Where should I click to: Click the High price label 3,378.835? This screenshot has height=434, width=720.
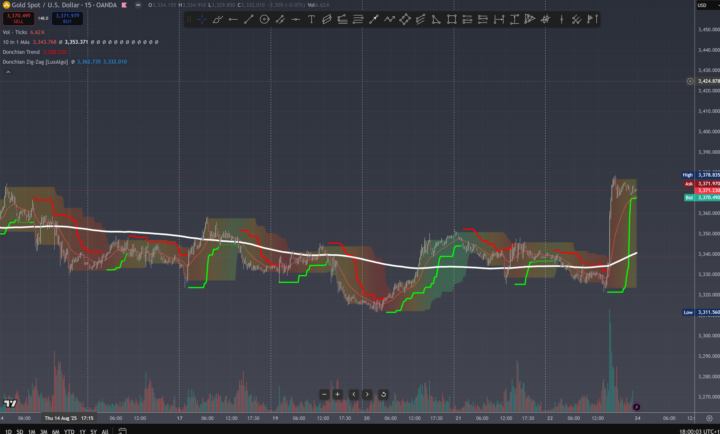[701, 175]
